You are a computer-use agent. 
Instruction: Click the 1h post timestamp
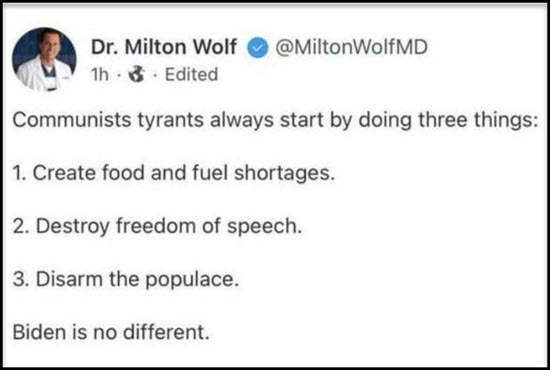click(100, 75)
